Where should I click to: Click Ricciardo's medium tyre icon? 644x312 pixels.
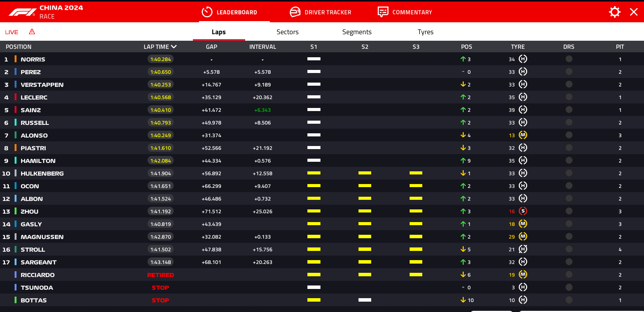[523, 274]
